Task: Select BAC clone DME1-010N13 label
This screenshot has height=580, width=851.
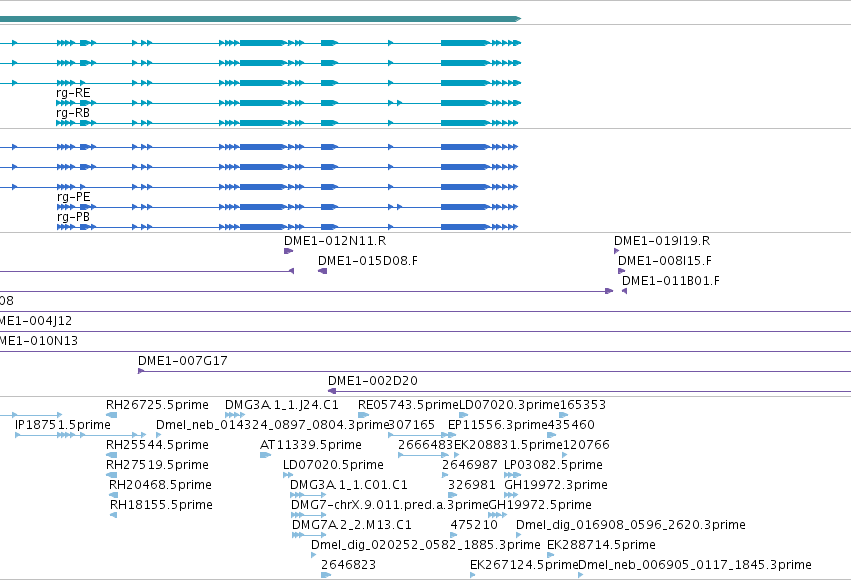Action: [x=39, y=341]
